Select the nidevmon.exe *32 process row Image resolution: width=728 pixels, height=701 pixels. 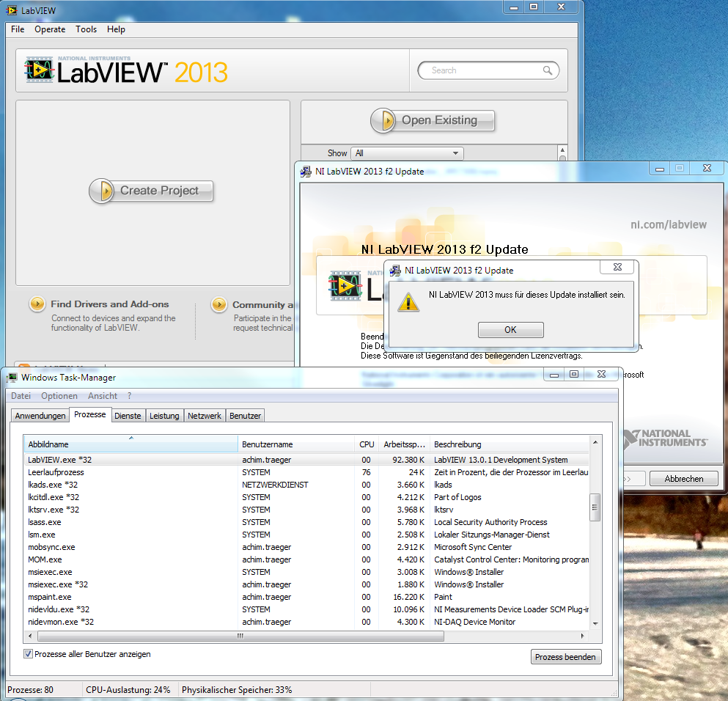306,622
